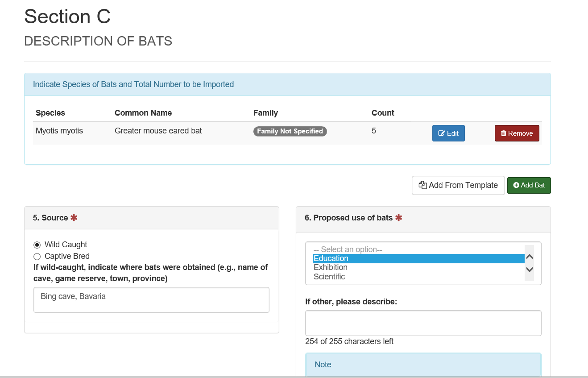Choose the Captive Bred radio option
Viewport: 588px width, 378px height.
click(37, 257)
